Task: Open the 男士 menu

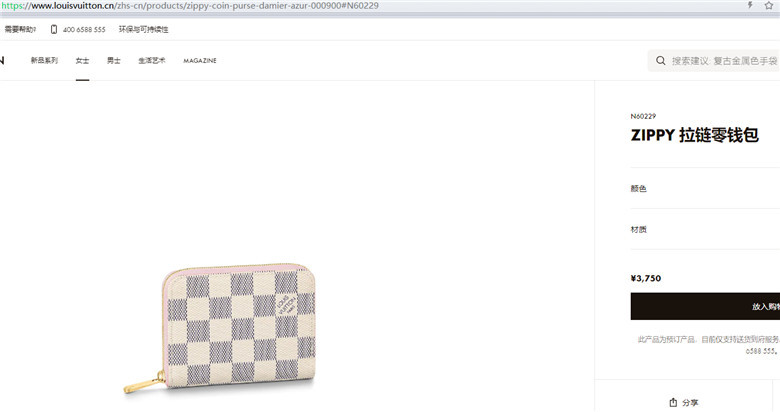Action: pos(114,60)
